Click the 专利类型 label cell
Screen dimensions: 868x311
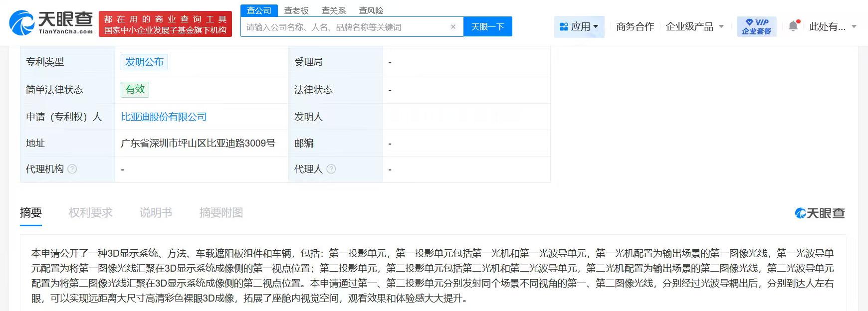click(67, 62)
